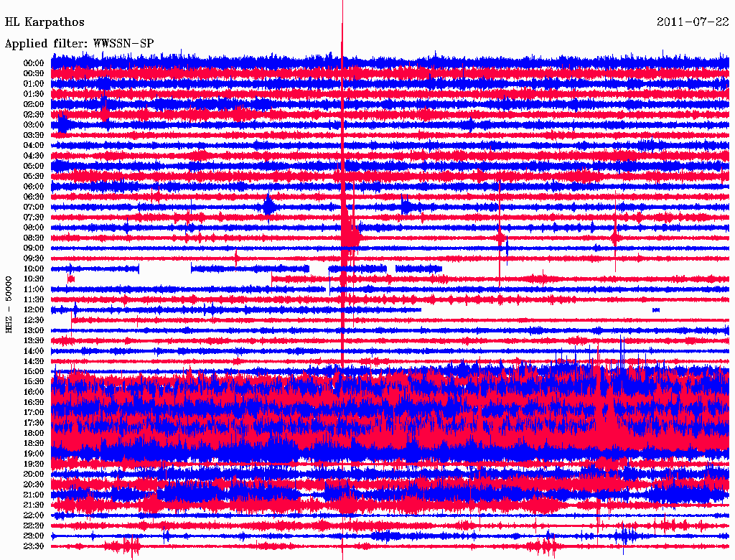Viewport: 735px width, 560px height.
Task: Pick the 18:00 time row label
Action: tap(34, 433)
